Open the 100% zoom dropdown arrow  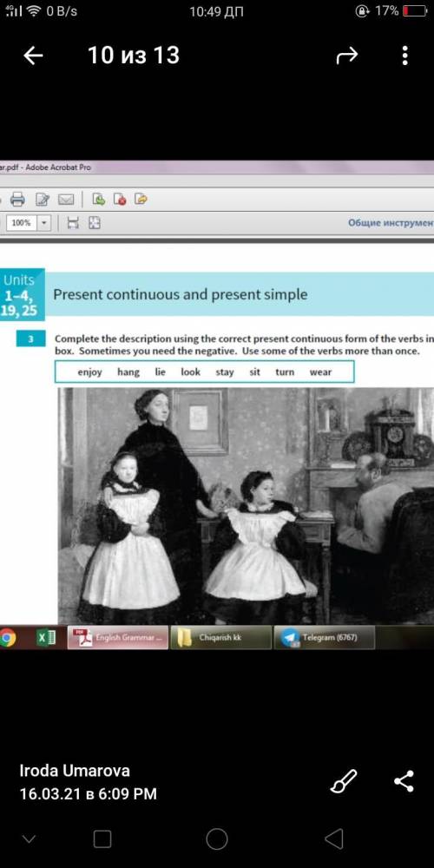click(44, 223)
